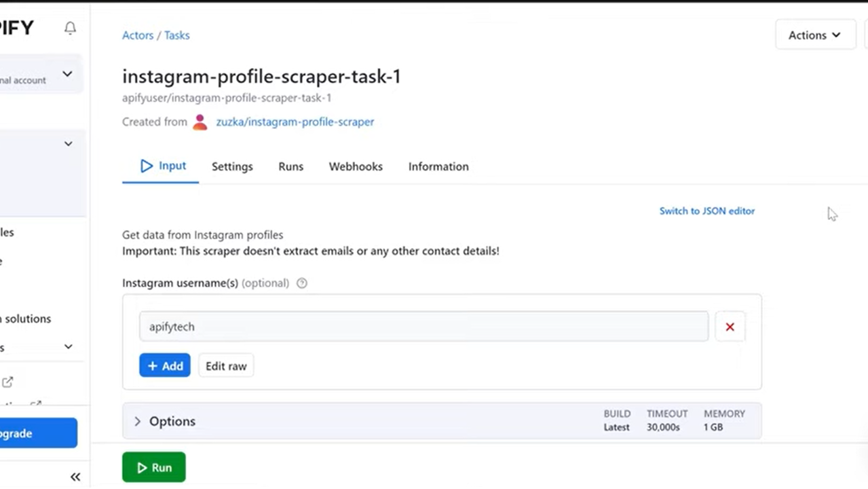This screenshot has height=489, width=868.
Task: Click the apifytech username input field
Action: point(423,327)
